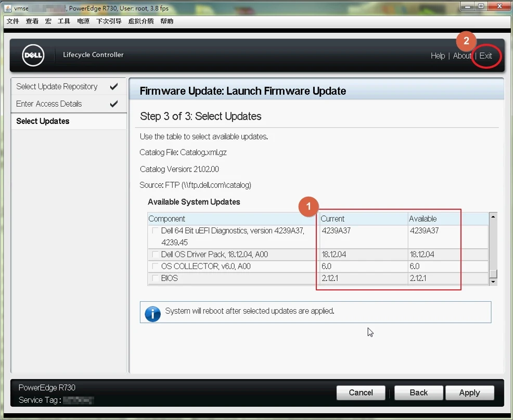Click the Catalog Version 21.02.00 text
Viewport: 513px width, 420px height.
click(179, 169)
